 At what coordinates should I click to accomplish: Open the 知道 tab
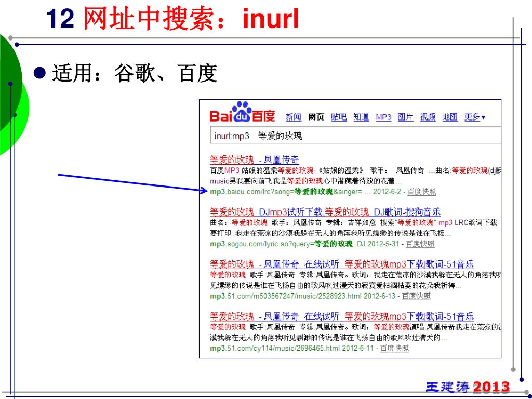pos(361,117)
